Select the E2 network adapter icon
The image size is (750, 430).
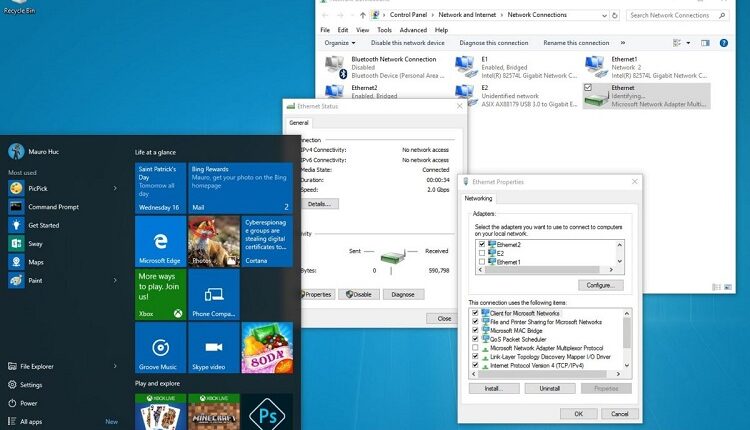point(466,95)
